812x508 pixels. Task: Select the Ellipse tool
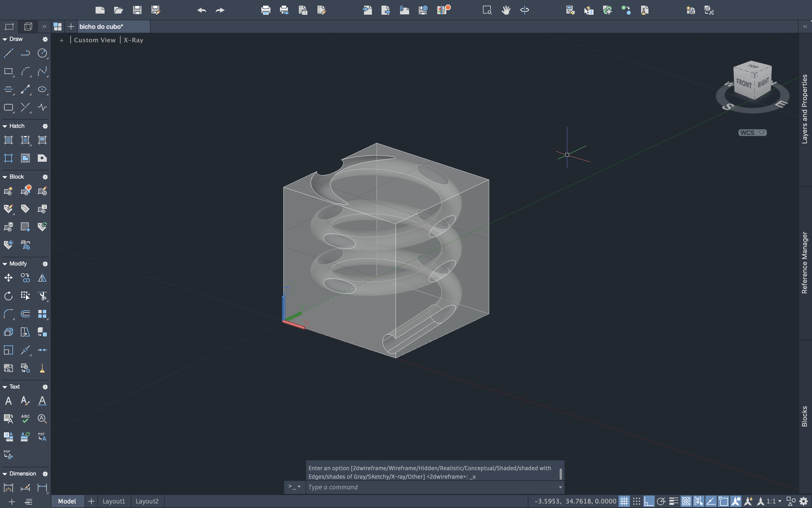click(x=42, y=89)
